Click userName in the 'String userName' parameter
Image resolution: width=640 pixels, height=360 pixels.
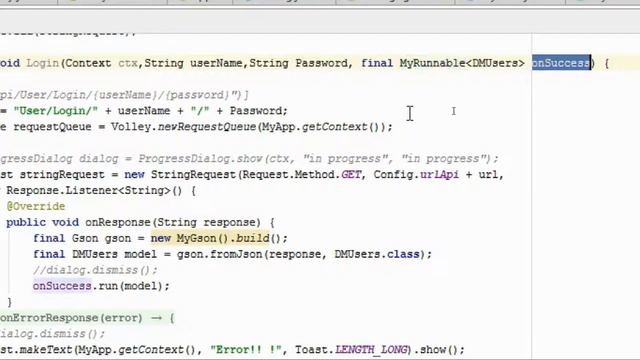(x=216, y=63)
